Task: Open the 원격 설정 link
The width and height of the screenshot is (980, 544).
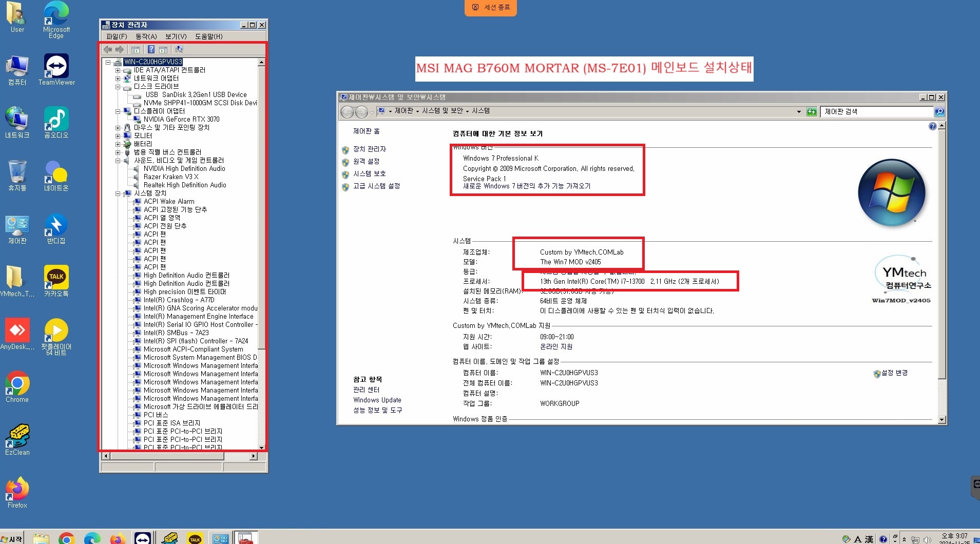Action: (366, 161)
